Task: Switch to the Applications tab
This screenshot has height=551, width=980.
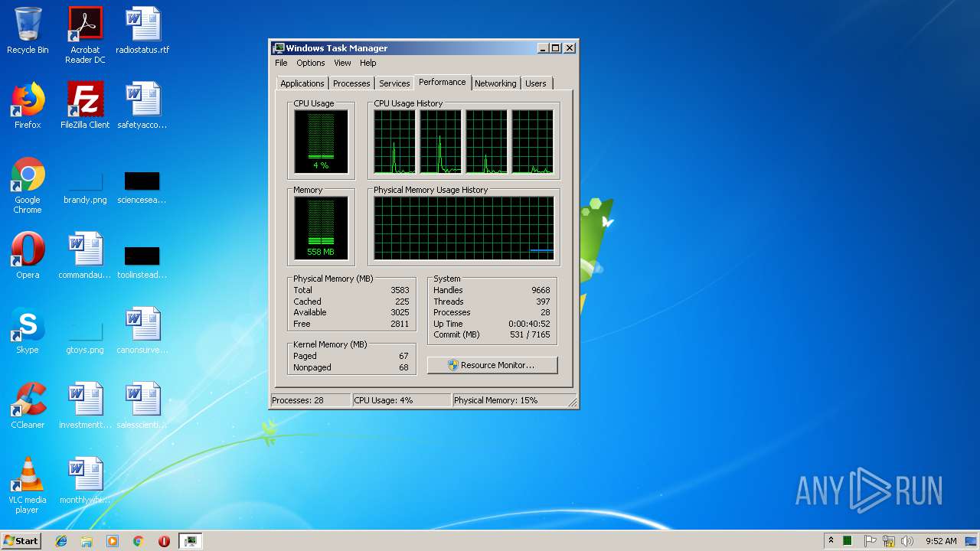Action: point(302,83)
